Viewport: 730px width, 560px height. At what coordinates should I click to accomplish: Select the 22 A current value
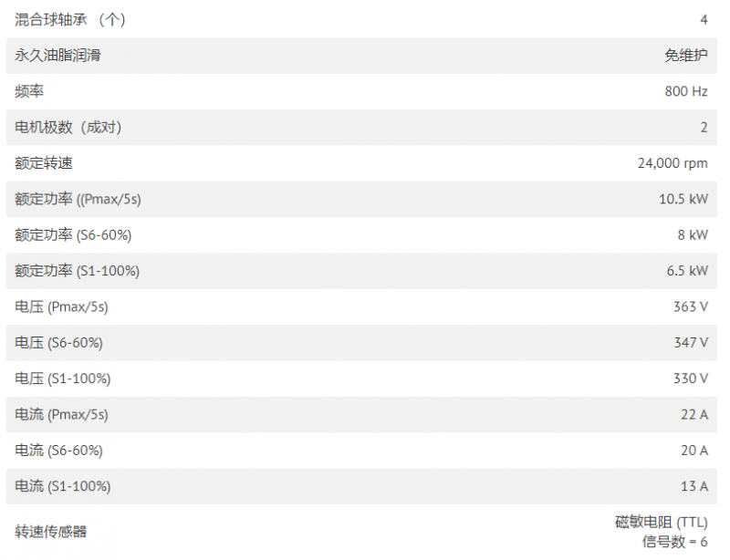click(x=693, y=414)
